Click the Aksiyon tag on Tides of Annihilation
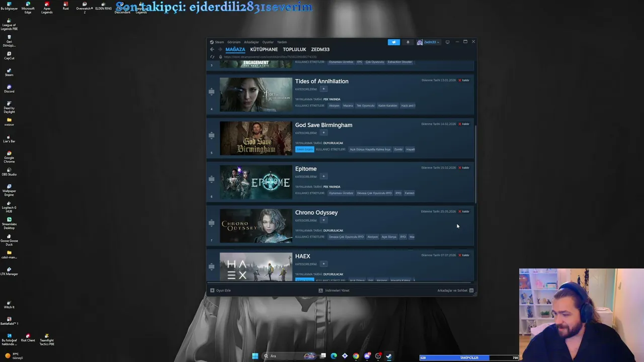Screen dimensions: 644x362 click(x=334, y=106)
